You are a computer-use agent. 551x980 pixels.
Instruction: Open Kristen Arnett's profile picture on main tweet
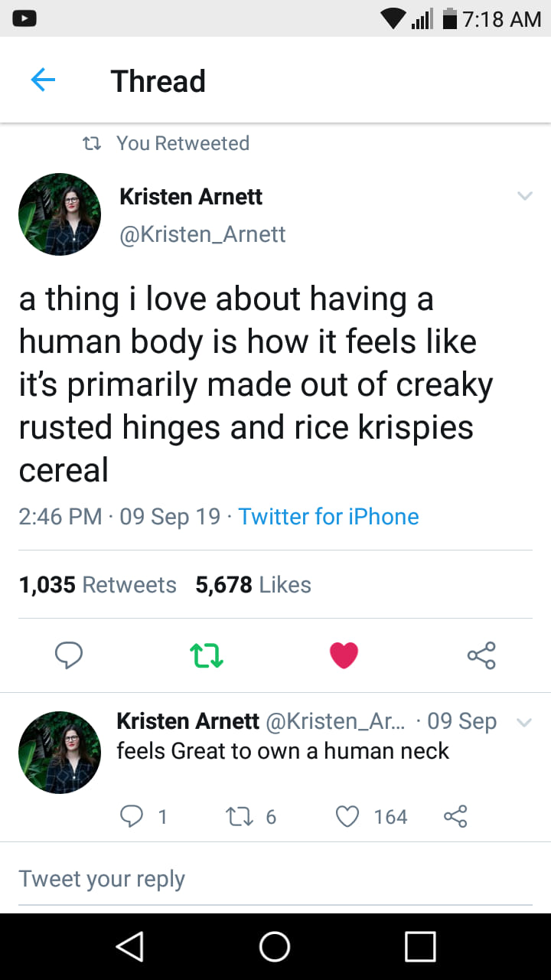click(x=60, y=214)
